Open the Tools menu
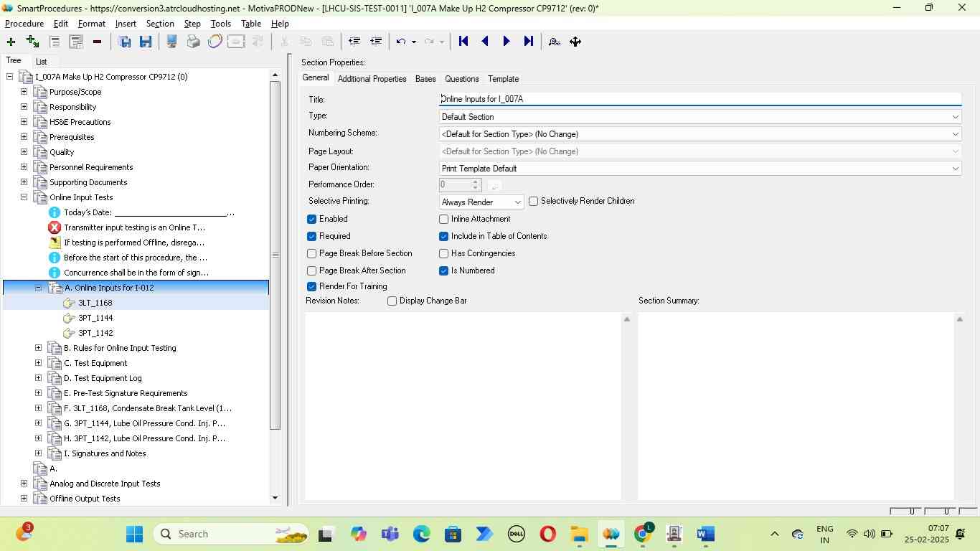 (221, 24)
